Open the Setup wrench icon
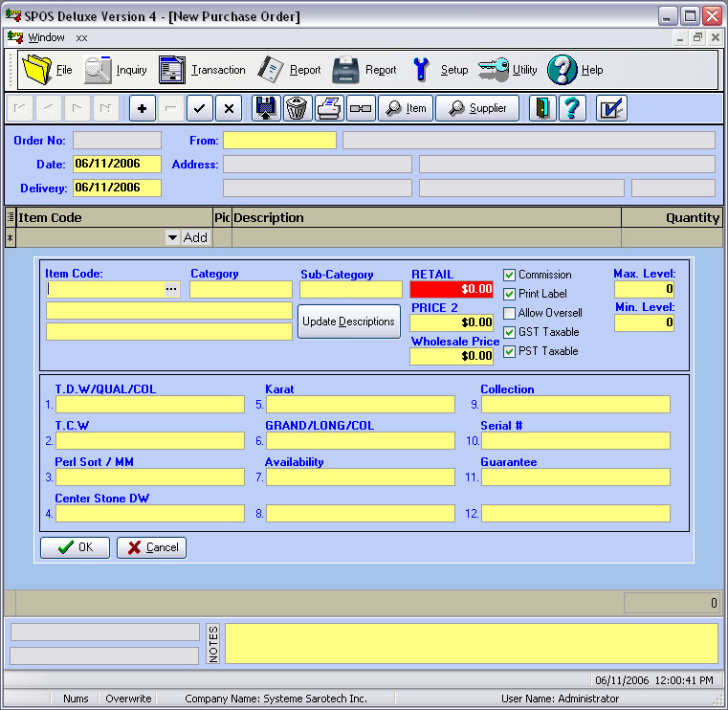The width and height of the screenshot is (728, 710). [421, 70]
